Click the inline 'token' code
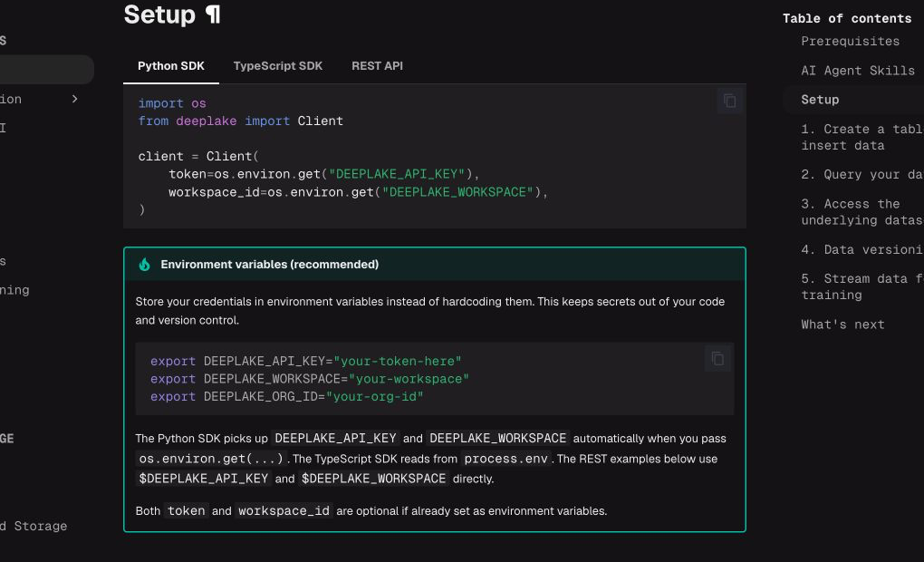The height and width of the screenshot is (562, 924). pyautogui.click(x=187, y=510)
